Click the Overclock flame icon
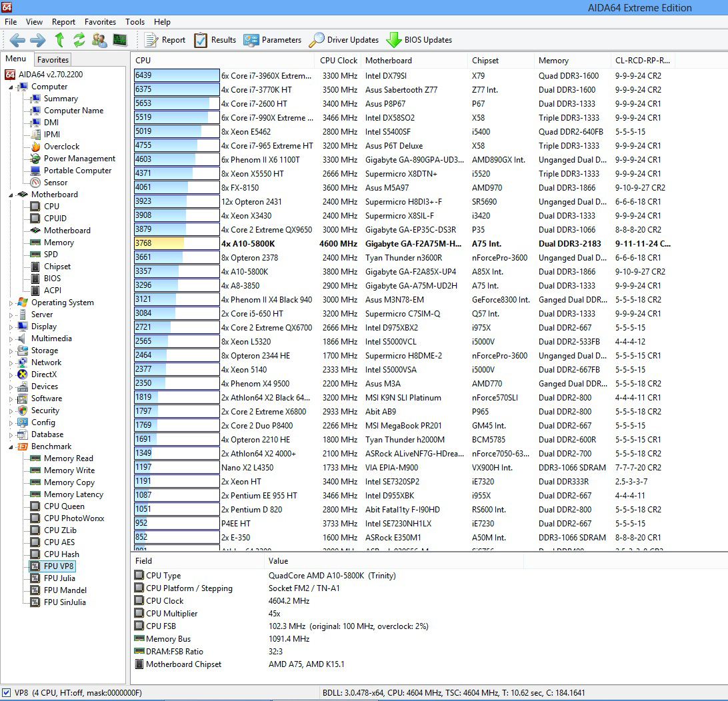Viewport: 728px width, 701px height. 35,147
